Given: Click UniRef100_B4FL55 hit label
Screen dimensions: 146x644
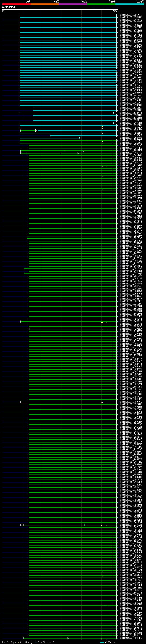Looking at the screenshot, I should point(131,58).
